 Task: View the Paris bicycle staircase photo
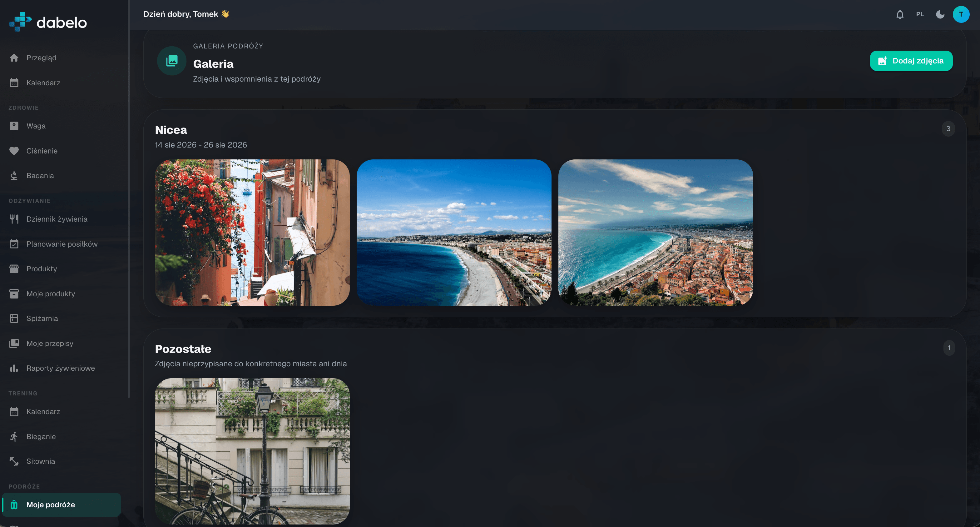point(252,451)
